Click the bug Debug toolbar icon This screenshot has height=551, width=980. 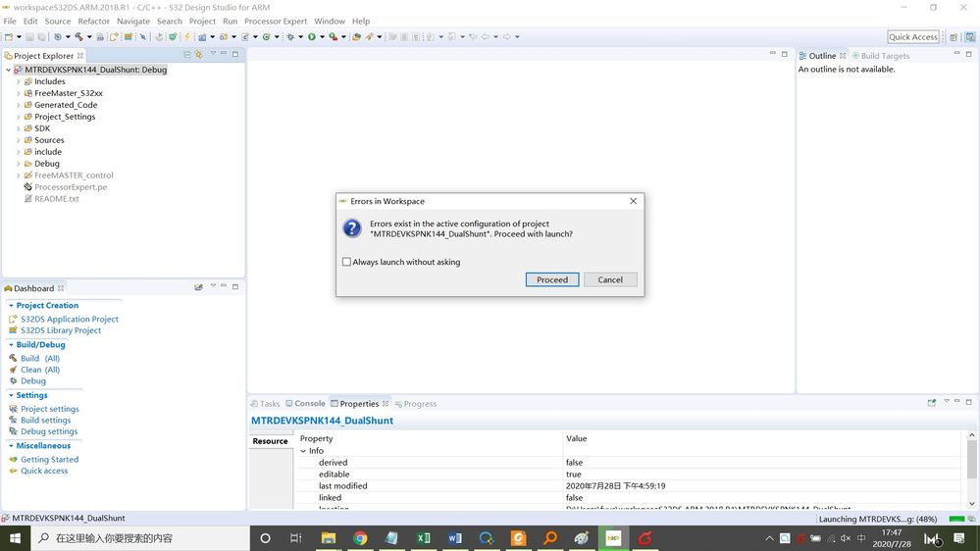coord(290,37)
